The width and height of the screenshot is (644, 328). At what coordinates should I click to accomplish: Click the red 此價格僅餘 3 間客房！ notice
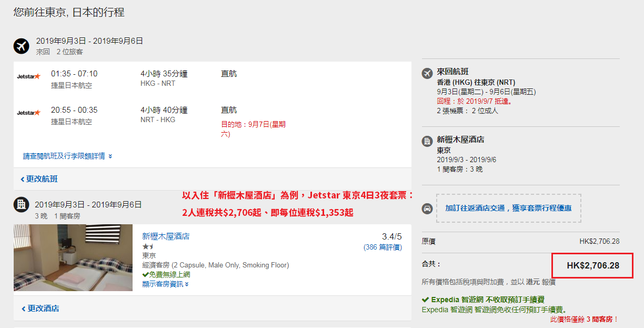pyautogui.click(x=585, y=320)
